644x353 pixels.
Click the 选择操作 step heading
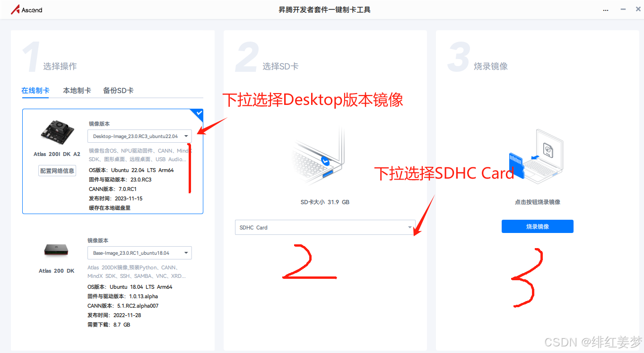(x=60, y=66)
